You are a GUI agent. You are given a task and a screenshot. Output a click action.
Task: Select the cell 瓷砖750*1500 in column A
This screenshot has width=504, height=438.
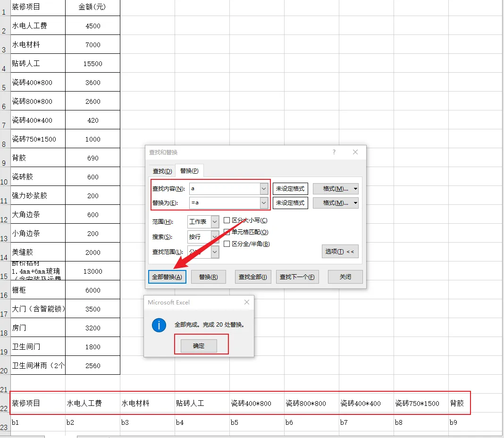tap(38, 139)
